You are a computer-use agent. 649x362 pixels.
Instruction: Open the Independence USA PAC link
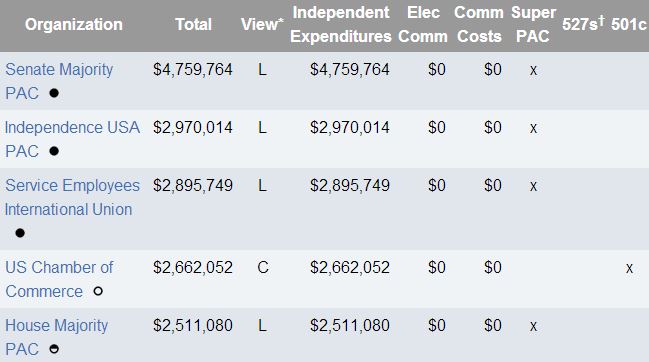tap(72, 139)
